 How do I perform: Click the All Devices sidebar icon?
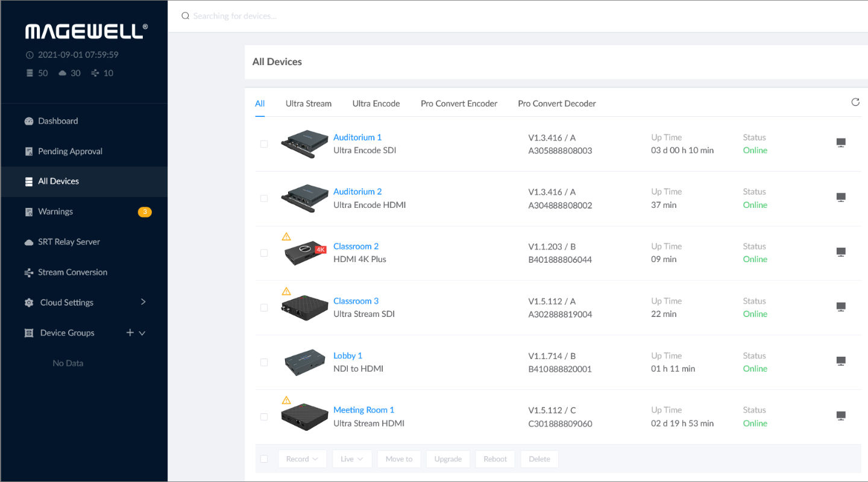pos(29,181)
